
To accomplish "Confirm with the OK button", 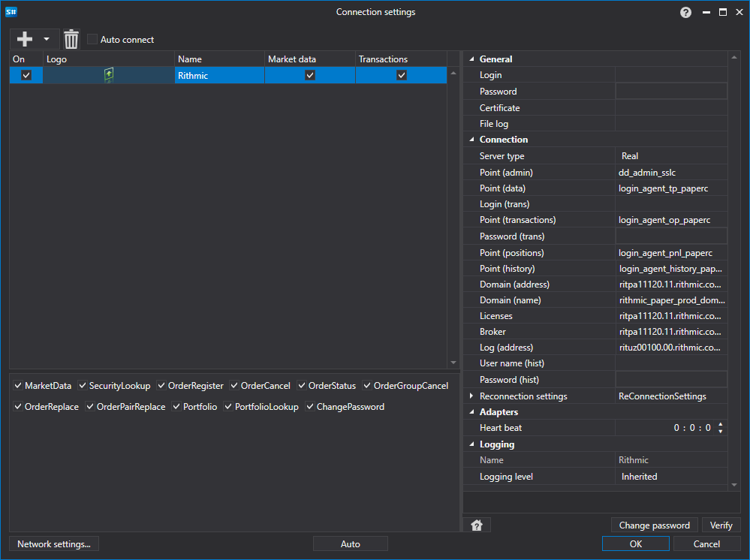I will coord(636,544).
